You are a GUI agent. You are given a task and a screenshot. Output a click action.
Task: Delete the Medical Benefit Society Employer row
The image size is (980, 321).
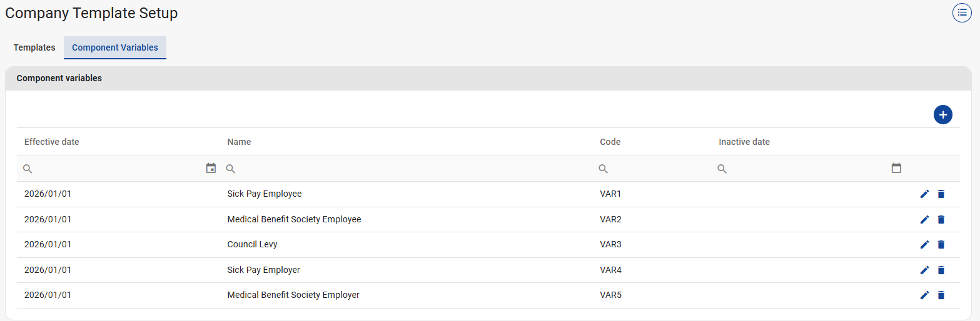[x=941, y=295]
